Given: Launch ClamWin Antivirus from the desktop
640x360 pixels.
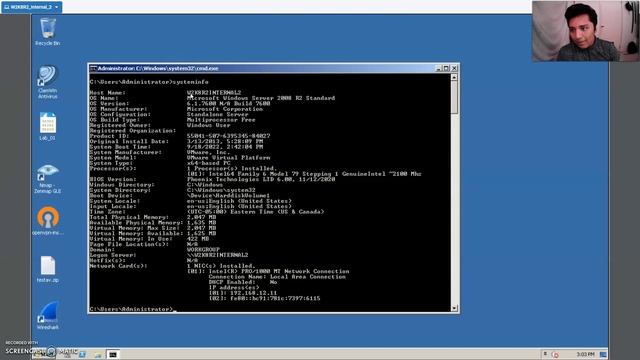Looking at the screenshot, I should tap(48, 82).
